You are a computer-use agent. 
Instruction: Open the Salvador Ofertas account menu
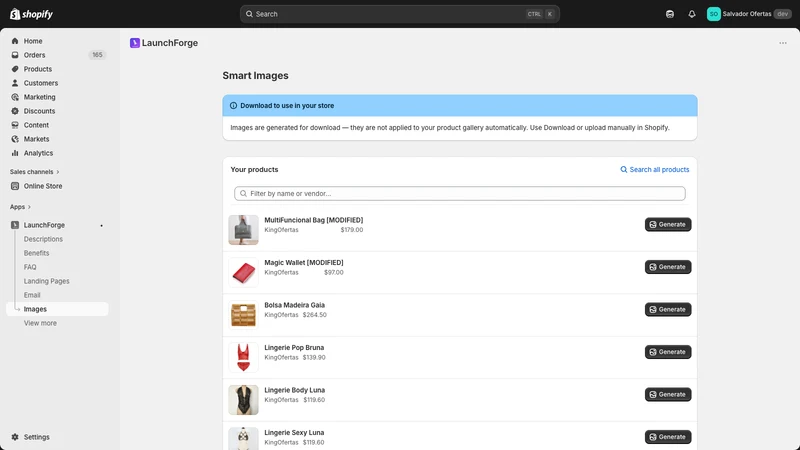point(748,14)
